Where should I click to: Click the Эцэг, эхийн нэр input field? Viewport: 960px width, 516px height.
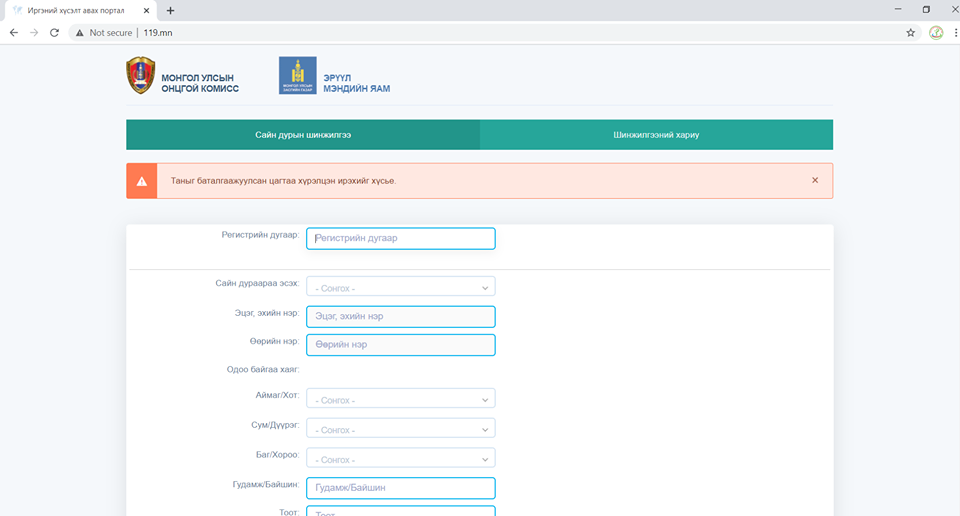click(400, 316)
